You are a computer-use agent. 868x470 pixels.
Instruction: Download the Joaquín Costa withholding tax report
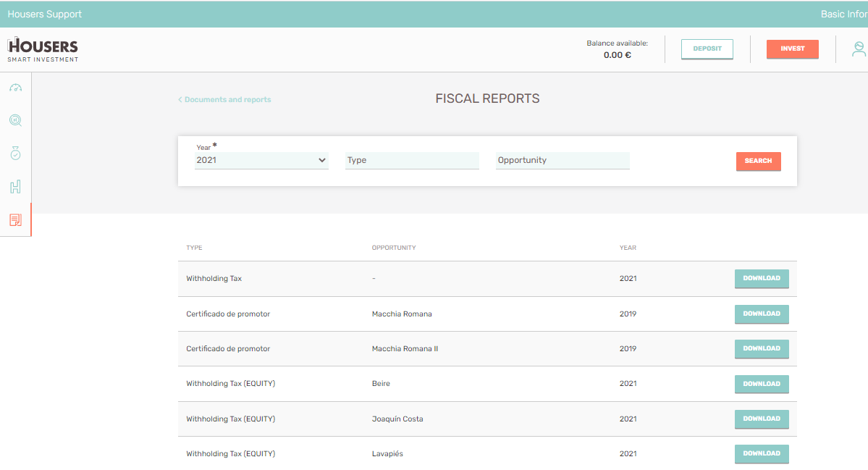(x=762, y=419)
